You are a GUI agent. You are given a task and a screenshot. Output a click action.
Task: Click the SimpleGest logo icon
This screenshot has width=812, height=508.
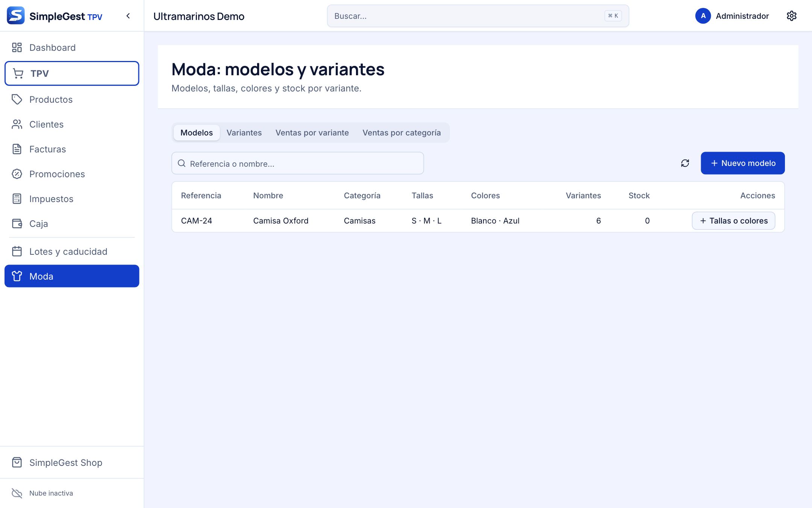tap(16, 15)
